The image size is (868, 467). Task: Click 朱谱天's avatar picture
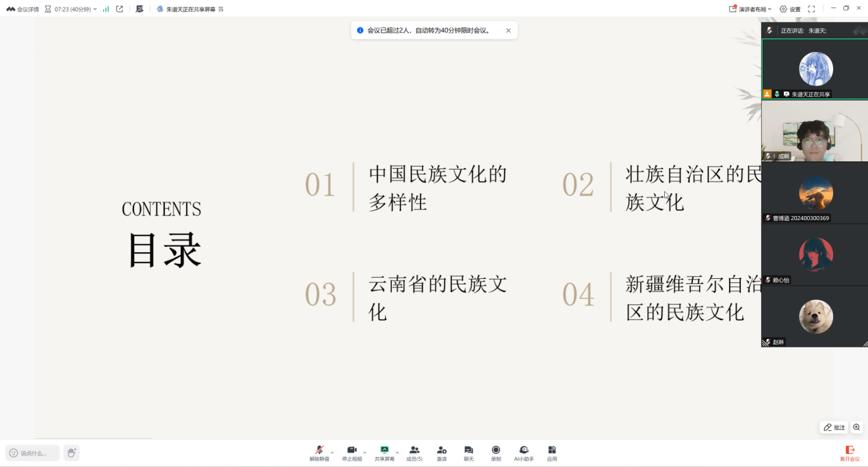point(816,68)
